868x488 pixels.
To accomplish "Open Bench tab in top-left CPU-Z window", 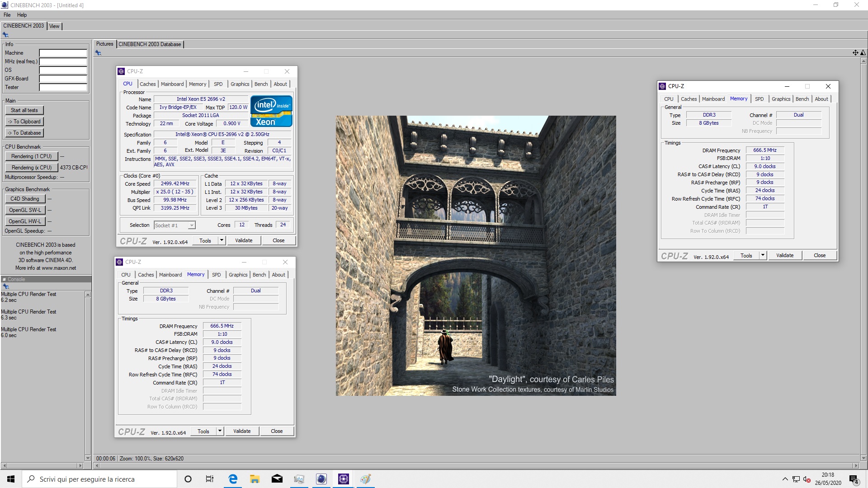I will 261,84.
